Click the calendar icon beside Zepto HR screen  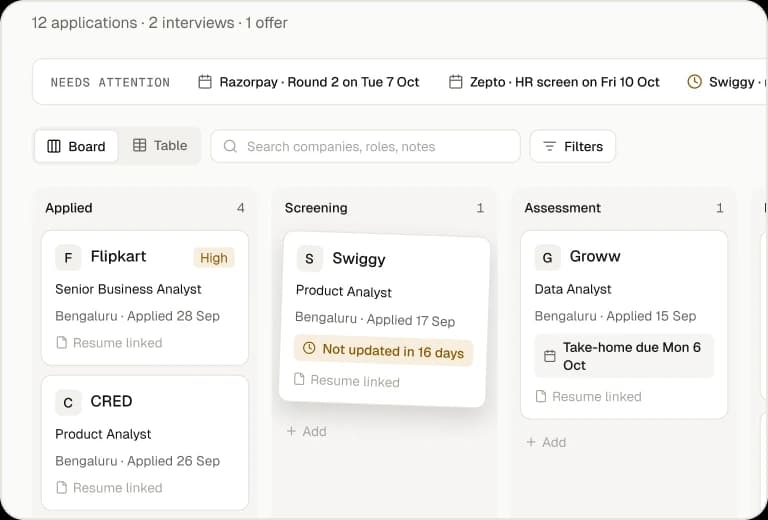[456, 82]
